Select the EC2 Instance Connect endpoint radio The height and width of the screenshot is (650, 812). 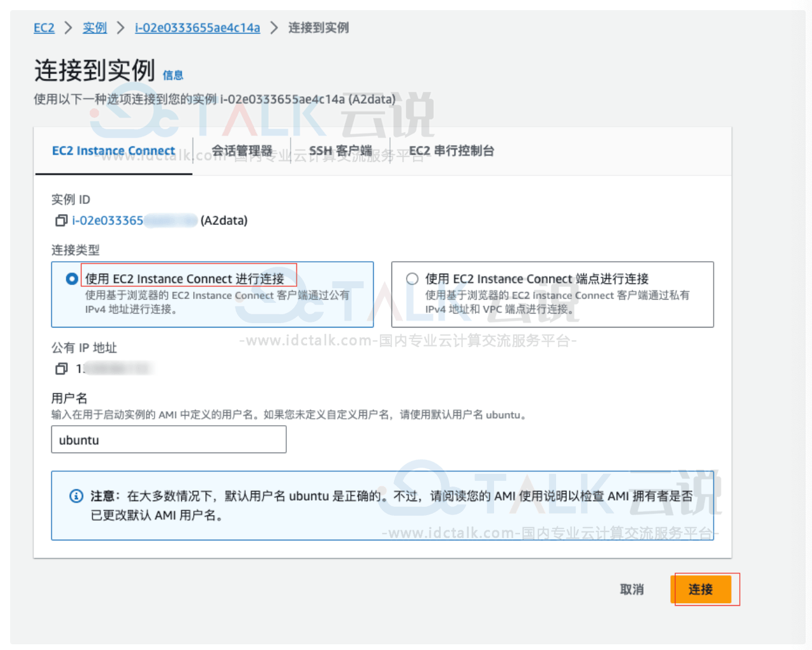[x=412, y=279]
